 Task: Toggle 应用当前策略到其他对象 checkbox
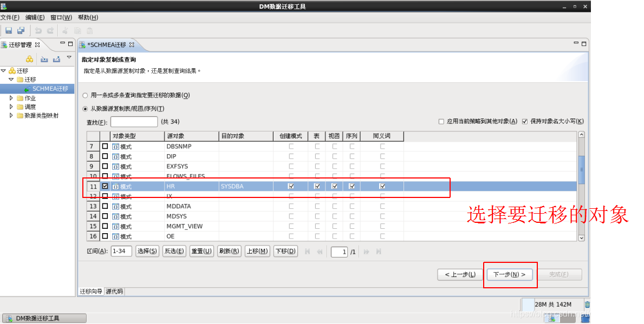click(x=441, y=121)
